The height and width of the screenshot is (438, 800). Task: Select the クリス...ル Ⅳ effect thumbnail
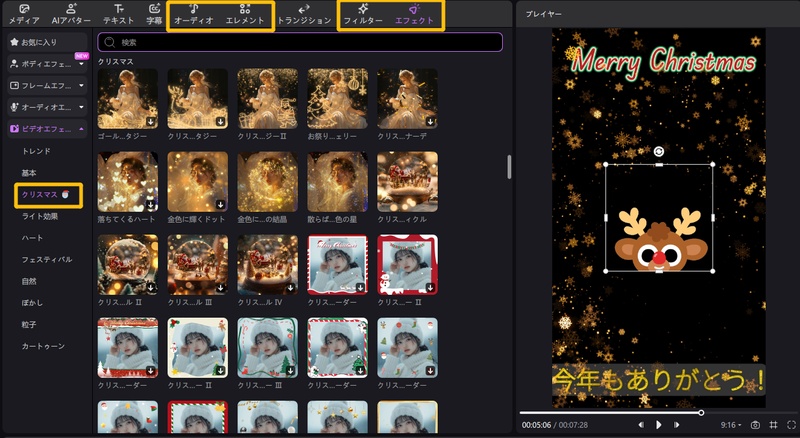click(x=267, y=264)
